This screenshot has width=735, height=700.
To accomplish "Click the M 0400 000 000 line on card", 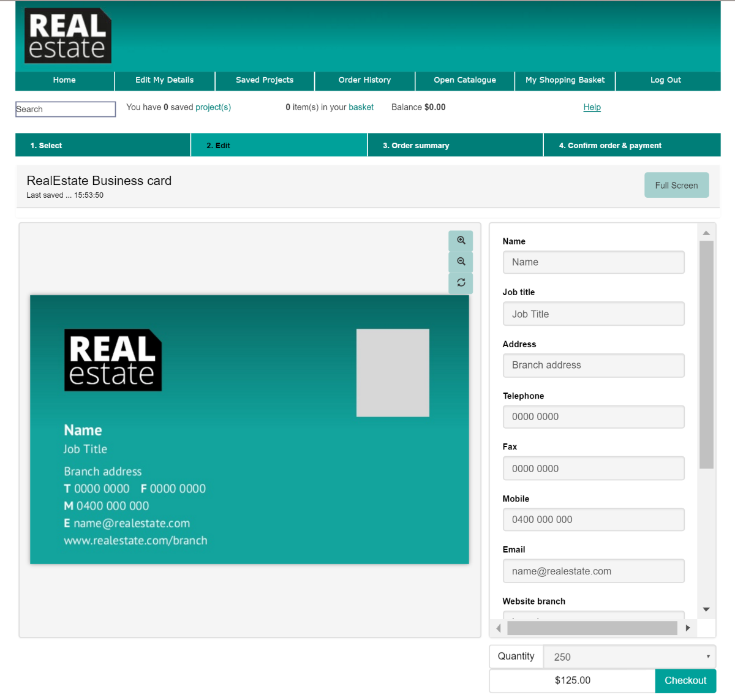I will coord(107,506).
